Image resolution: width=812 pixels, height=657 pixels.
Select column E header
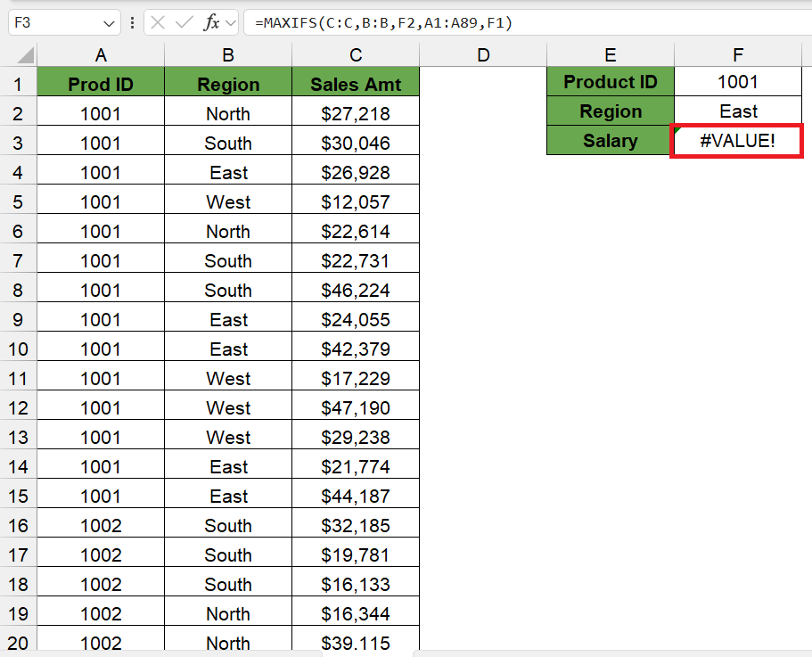610,55
